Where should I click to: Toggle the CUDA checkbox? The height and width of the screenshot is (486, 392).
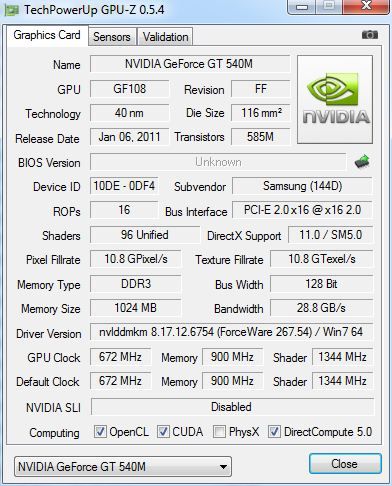[x=163, y=432]
